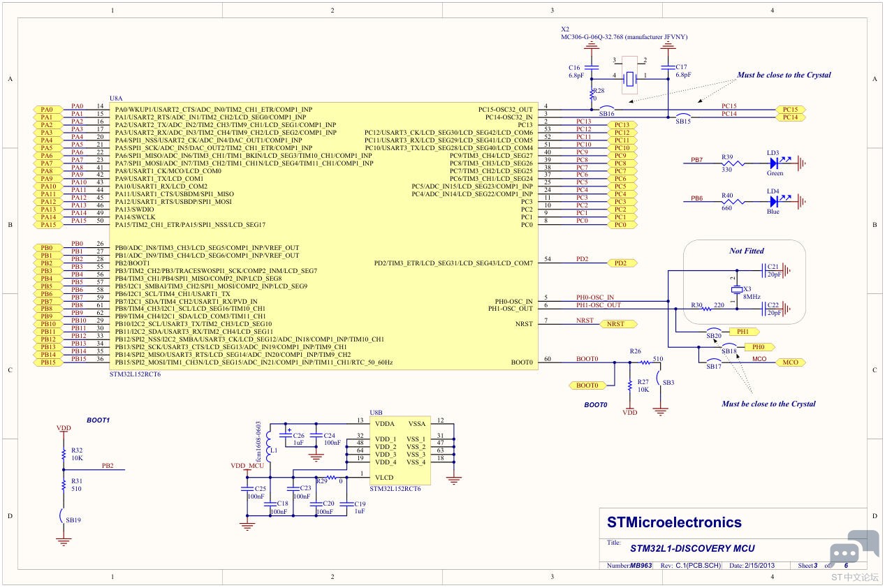Select the PB2/BOOT1 pin name

(133, 263)
